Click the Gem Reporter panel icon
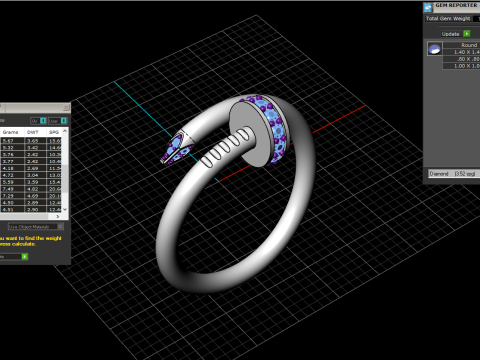The width and height of the screenshot is (480, 360). click(428, 7)
